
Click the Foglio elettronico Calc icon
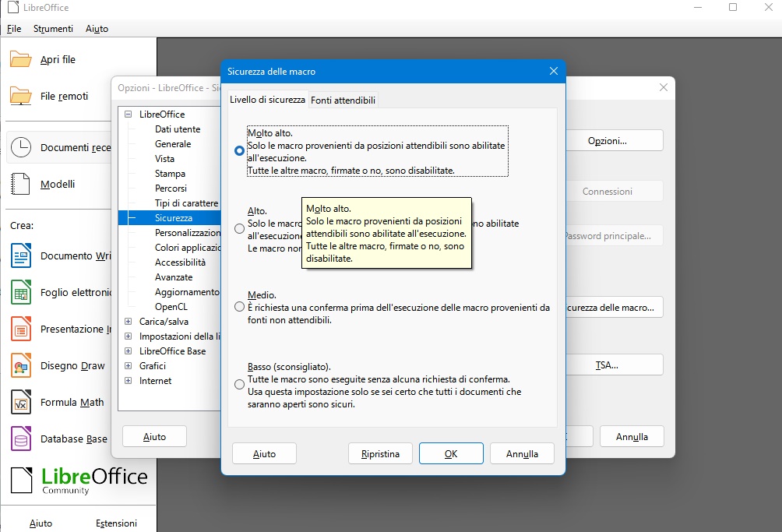(21, 292)
